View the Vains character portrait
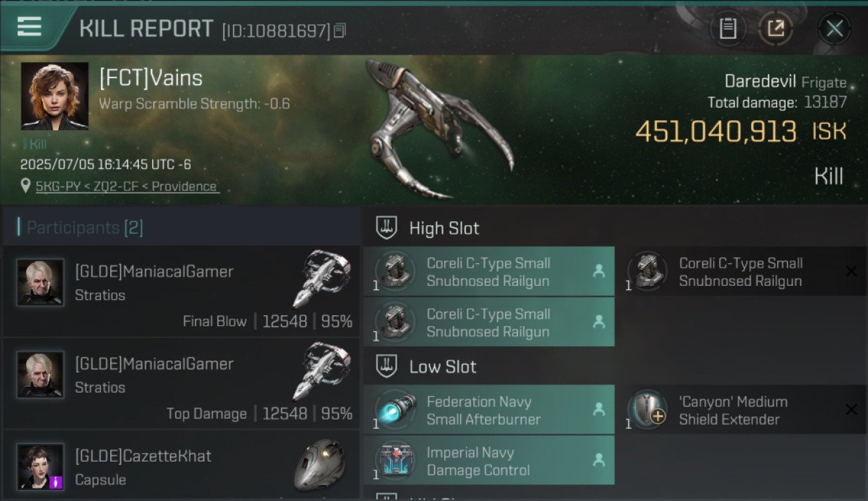This screenshot has height=501, width=868. point(55,96)
